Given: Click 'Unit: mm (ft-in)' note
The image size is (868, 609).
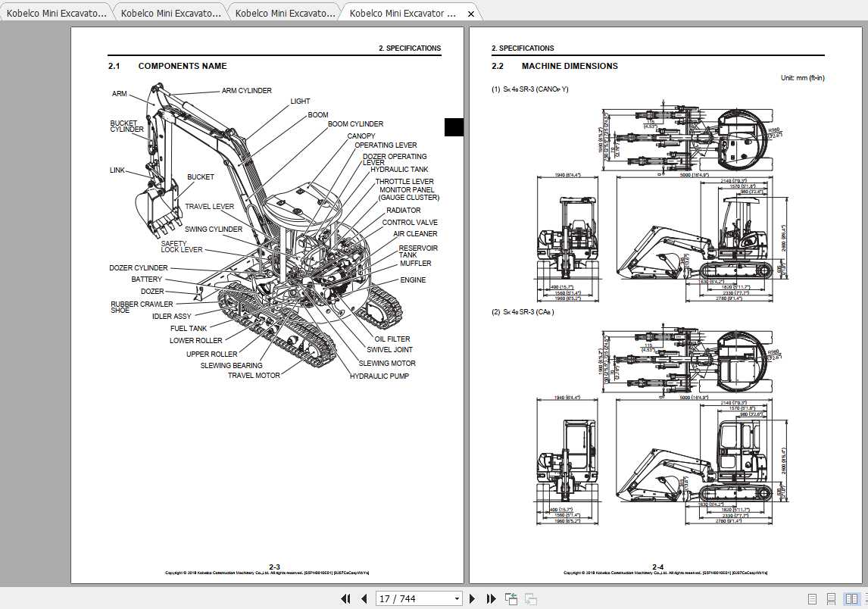Looking at the screenshot, I should pyautogui.click(x=803, y=78).
